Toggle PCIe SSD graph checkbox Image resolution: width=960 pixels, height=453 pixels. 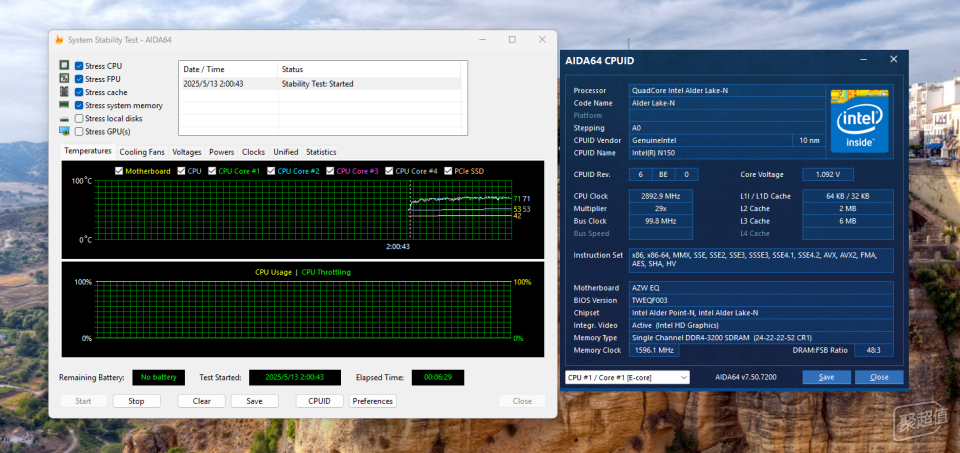click(x=448, y=171)
